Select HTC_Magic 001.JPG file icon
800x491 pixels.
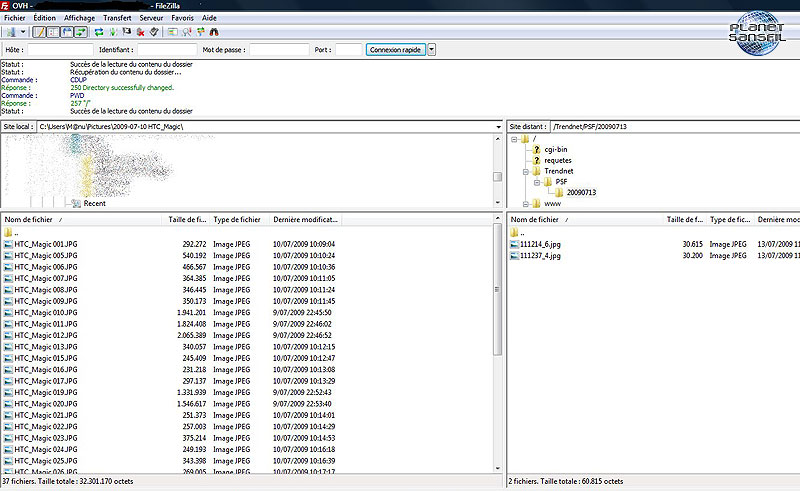(x=8, y=244)
